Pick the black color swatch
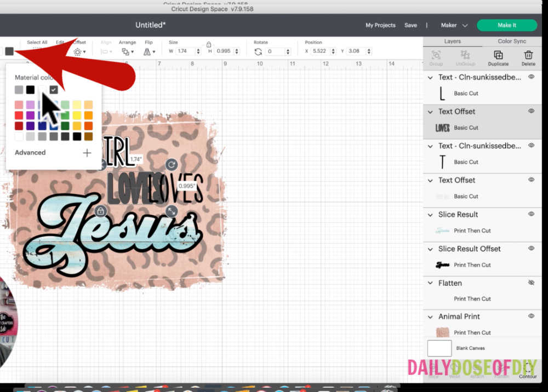 (x=30, y=89)
